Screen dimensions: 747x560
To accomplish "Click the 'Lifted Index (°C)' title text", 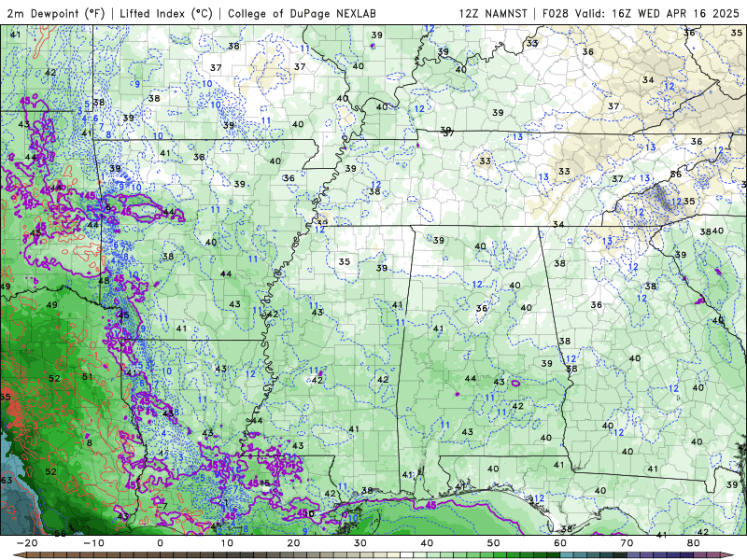I will click(x=166, y=13).
